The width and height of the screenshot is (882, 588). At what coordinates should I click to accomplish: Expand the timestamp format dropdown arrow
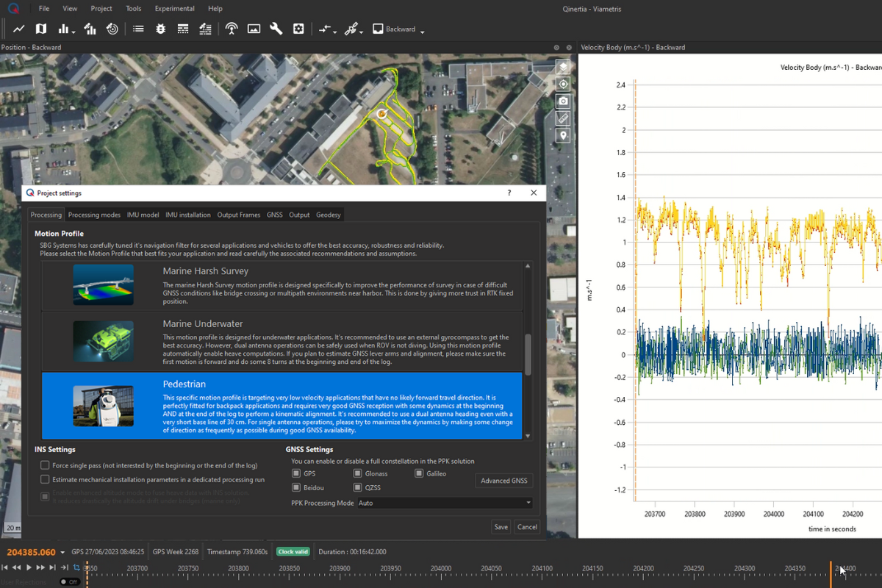tap(62, 553)
